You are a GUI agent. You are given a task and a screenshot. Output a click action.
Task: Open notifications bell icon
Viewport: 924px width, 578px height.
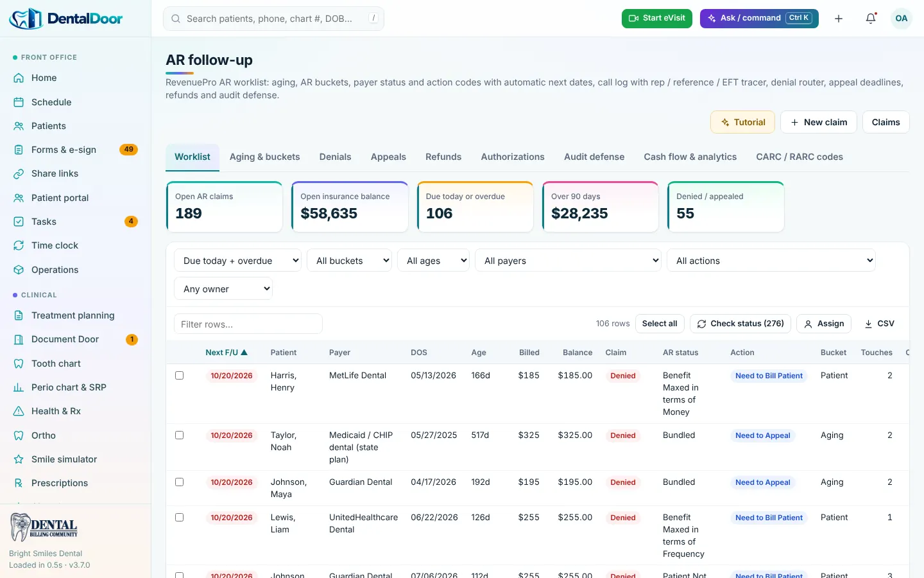point(871,19)
